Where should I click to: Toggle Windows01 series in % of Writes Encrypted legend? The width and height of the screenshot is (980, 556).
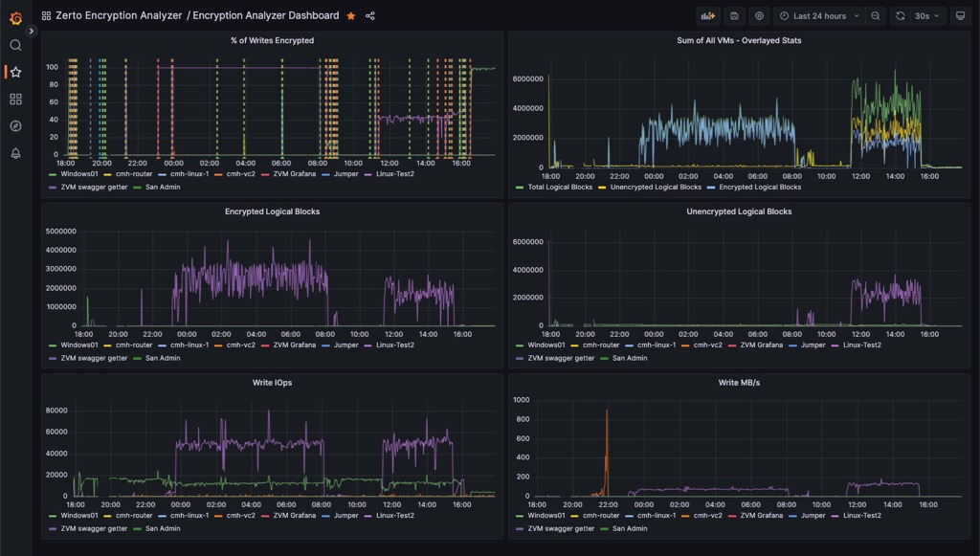click(x=79, y=174)
